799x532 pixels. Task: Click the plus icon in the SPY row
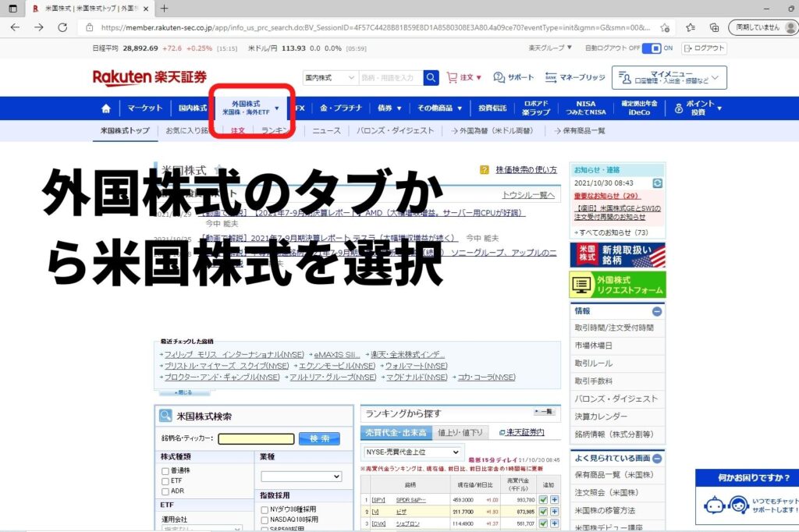click(x=554, y=500)
